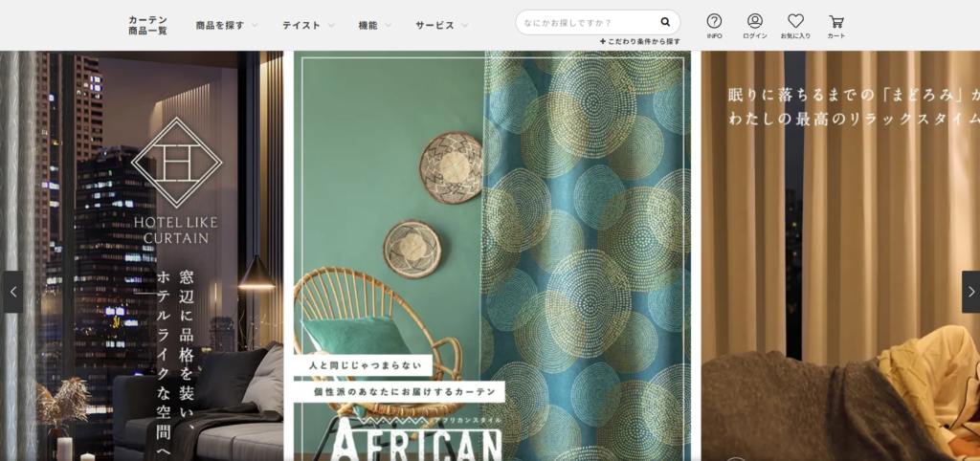Advance carousel with right arrow
The height and width of the screenshot is (461, 980).
pyautogui.click(x=969, y=292)
